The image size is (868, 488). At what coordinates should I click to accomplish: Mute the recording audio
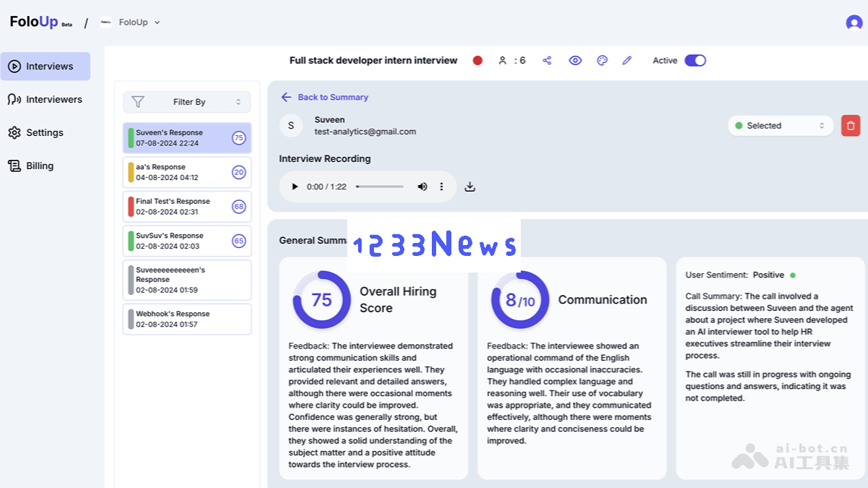click(422, 187)
